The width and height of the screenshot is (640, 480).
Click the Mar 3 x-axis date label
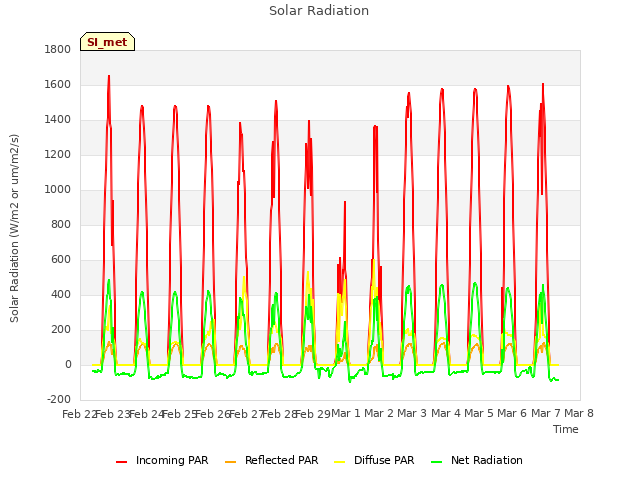pyautogui.click(x=412, y=414)
